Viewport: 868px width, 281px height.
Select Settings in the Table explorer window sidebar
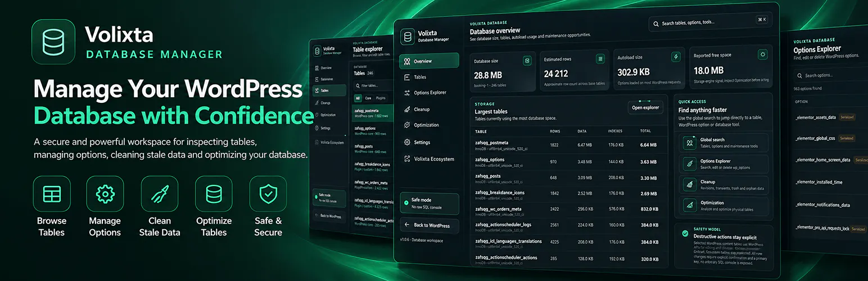[x=329, y=128]
